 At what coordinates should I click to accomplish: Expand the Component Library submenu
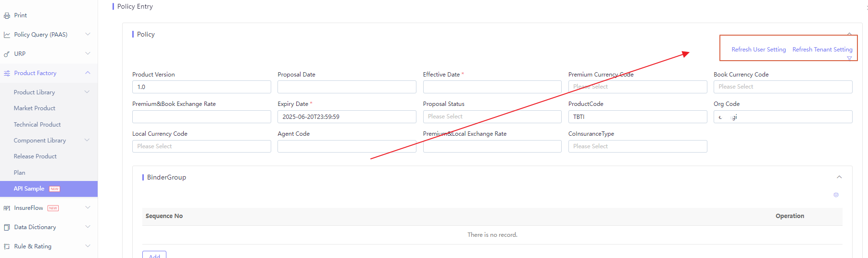[x=87, y=140]
